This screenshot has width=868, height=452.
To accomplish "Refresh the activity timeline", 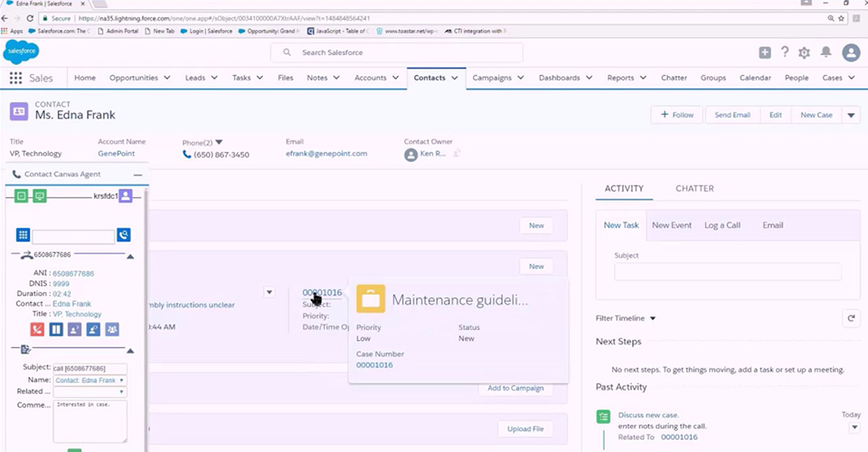I will [x=851, y=318].
